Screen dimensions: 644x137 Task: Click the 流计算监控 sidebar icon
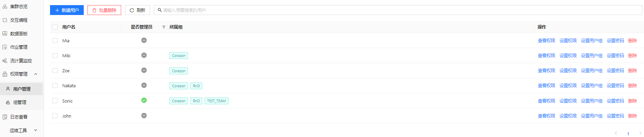pyautogui.click(x=5, y=61)
